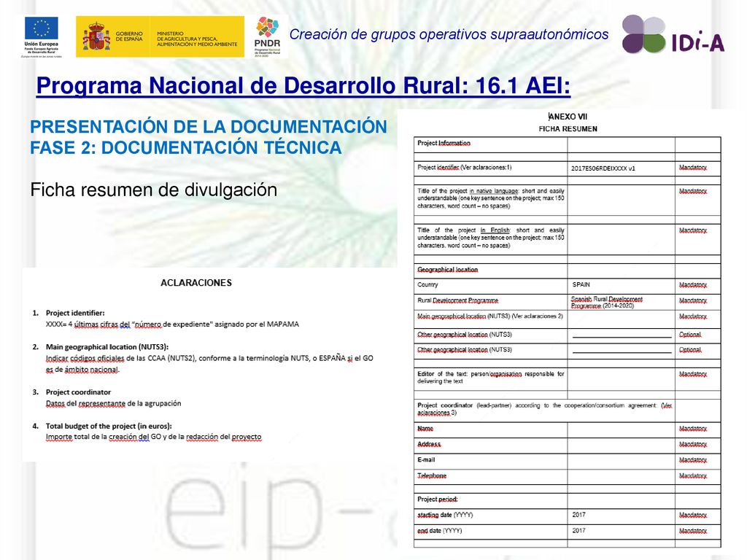Click the 'Title of the project in English' cell

tap(491, 238)
